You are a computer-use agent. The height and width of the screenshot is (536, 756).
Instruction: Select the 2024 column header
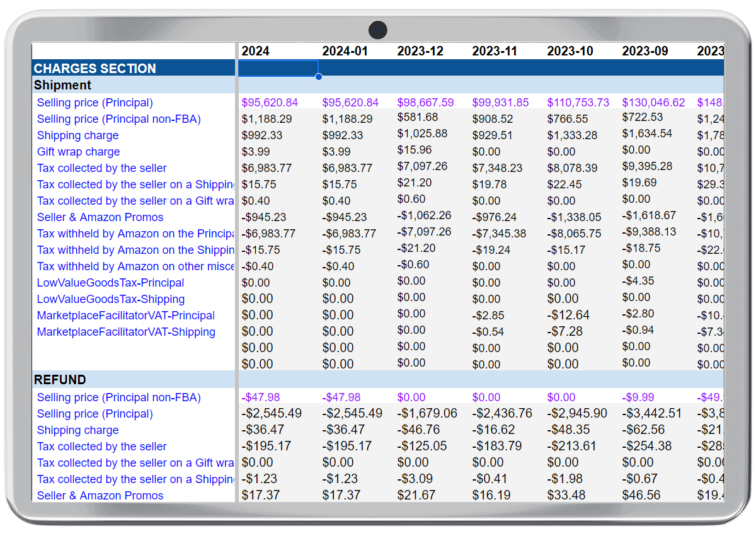click(255, 51)
